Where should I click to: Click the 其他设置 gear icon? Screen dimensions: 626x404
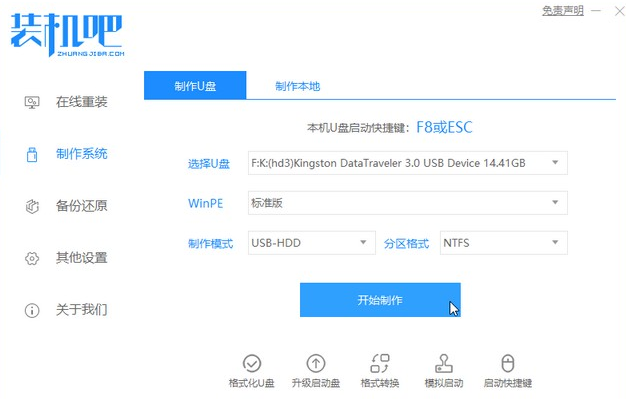(x=32, y=258)
